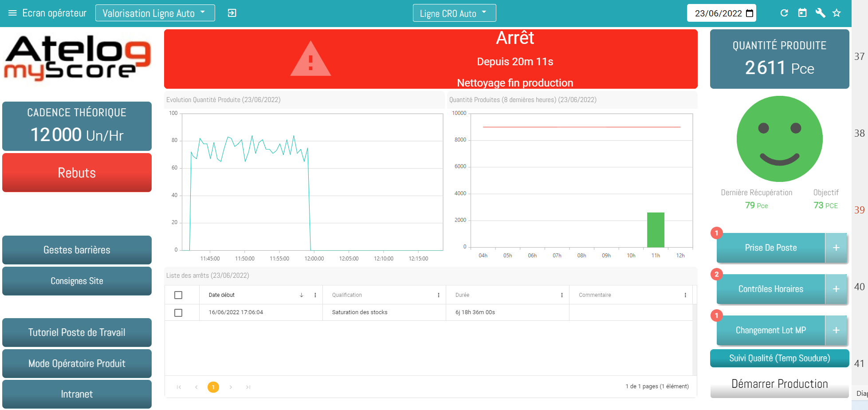Click the Rebuts button

(77, 173)
